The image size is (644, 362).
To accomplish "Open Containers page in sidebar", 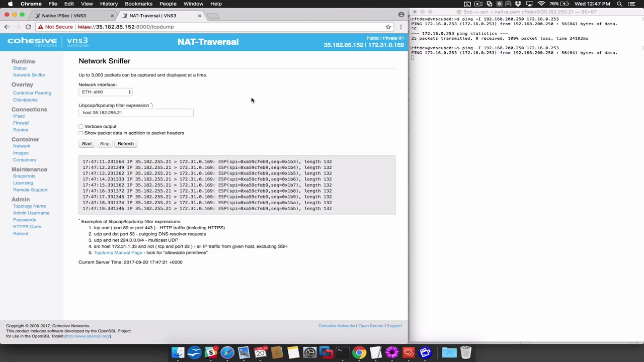I will [x=25, y=160].
